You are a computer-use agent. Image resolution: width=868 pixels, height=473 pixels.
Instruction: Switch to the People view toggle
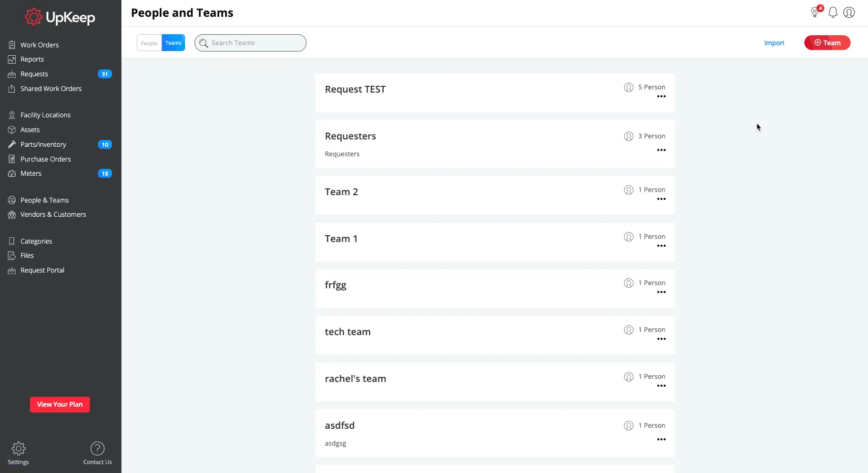[x=149, y=43]
